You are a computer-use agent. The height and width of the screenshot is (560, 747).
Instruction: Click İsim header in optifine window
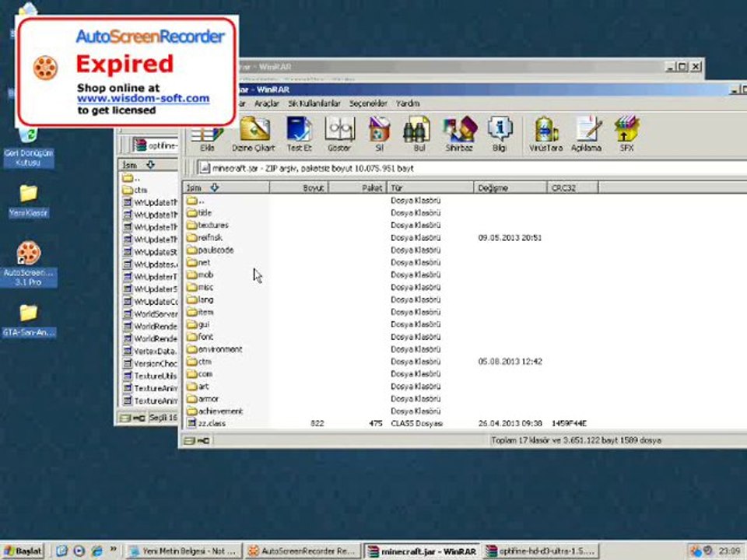click(148, 165)
